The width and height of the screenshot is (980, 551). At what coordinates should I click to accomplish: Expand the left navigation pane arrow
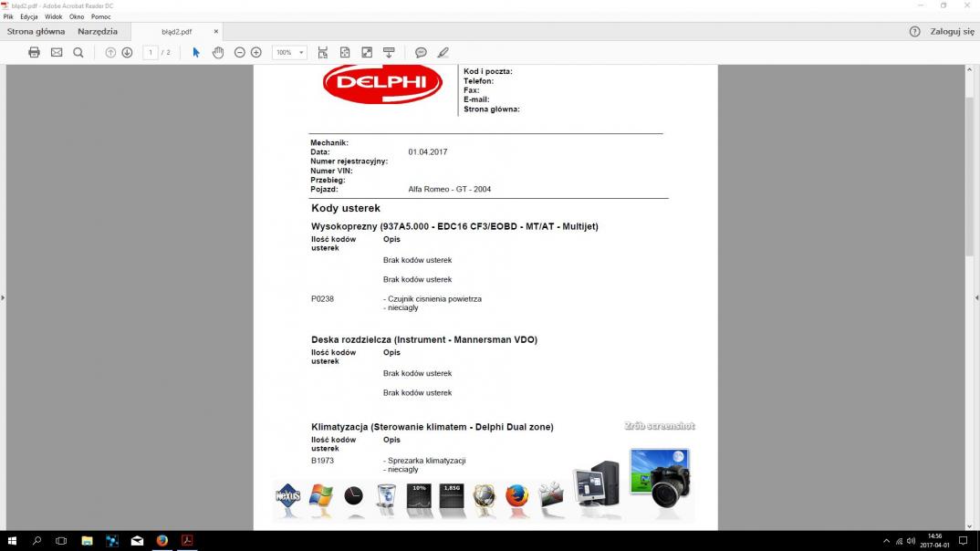tap(3, 298)
